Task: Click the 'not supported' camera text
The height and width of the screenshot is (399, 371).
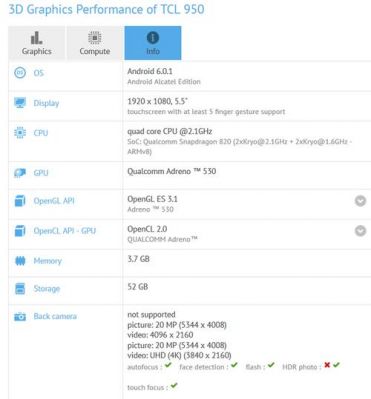Action: (151, 315)
